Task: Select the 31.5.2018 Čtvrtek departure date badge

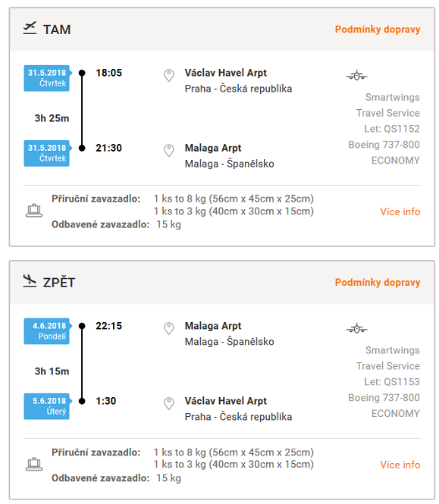Action: pos(47,78)
